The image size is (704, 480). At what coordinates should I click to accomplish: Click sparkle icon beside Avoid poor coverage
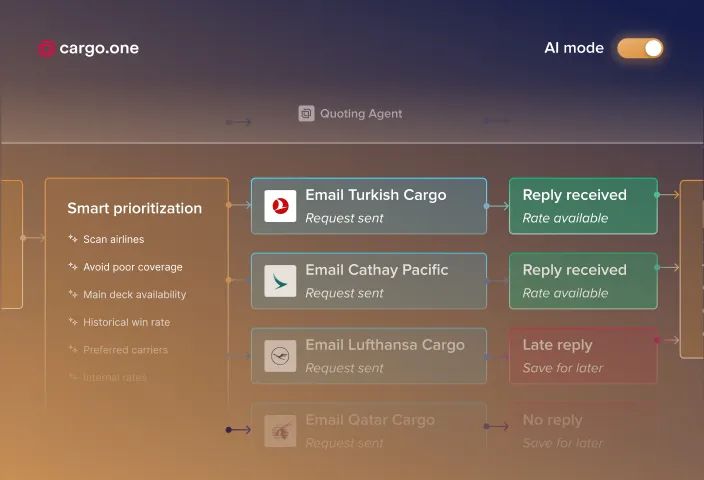point(73,266)
